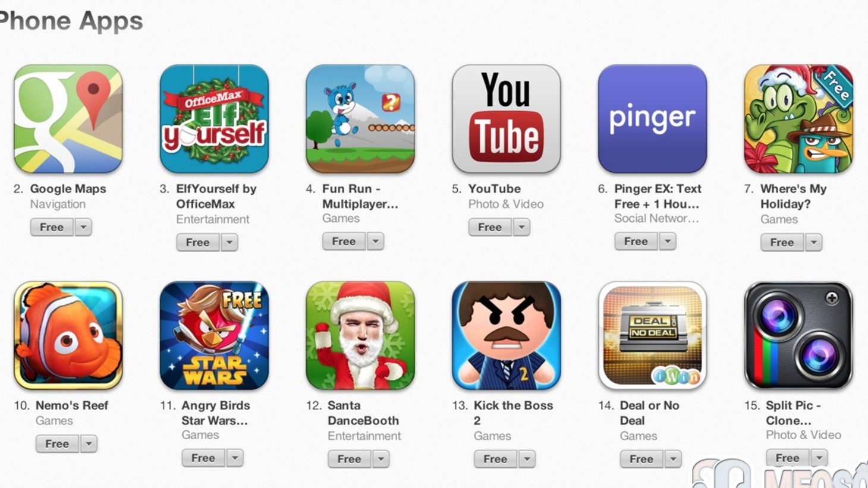The height and width of the screenshot is (488, 868).
Task: Open the YouTube app icon
Action: [507, 119]
